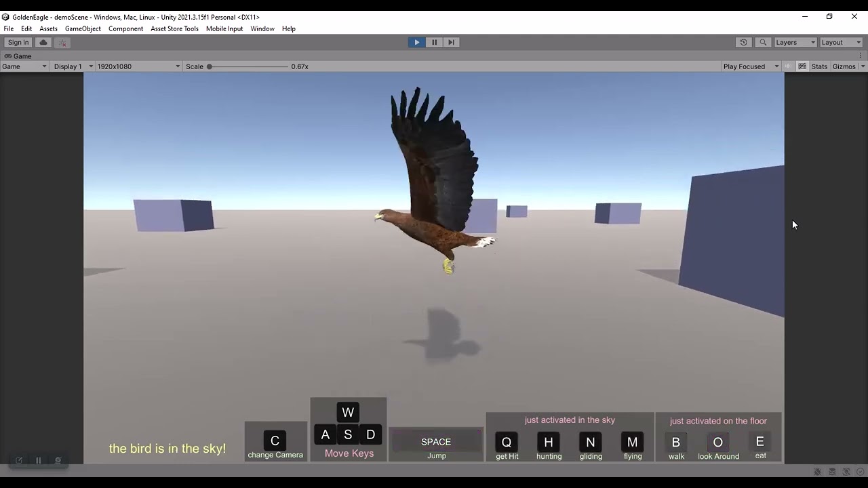Image resolution: width=868 pixels, height=488 pixels.
Task: Click 'just activated on the floor' label
Action: [x=718, y=421]
